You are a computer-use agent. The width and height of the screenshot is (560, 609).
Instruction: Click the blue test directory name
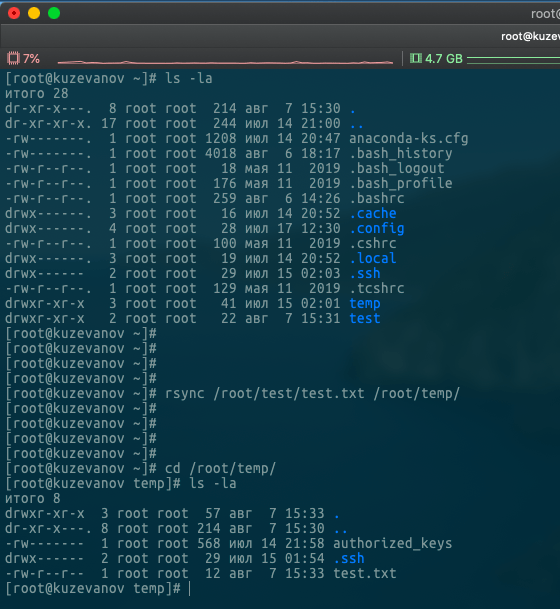click(365, 318)
